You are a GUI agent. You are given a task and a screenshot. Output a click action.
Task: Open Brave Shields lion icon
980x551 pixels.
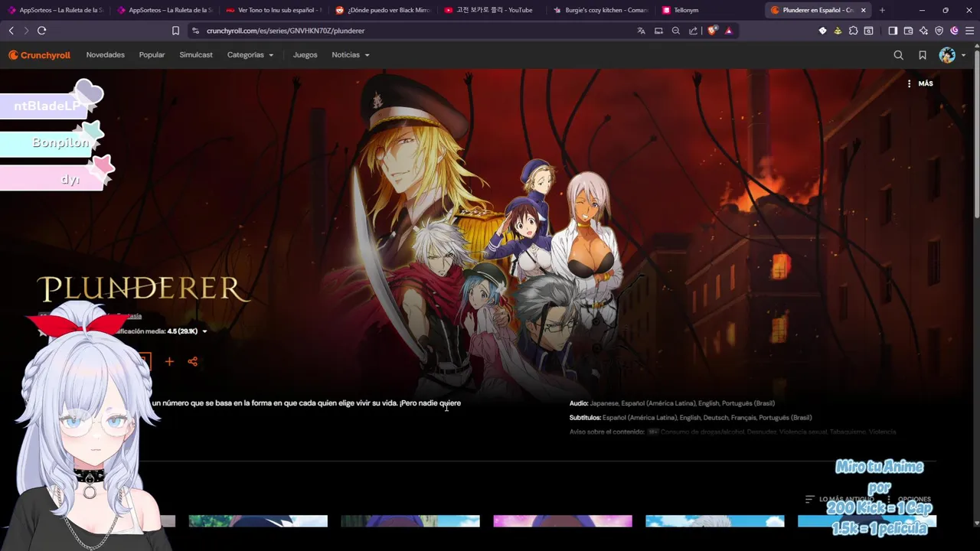tap(712, 31)
